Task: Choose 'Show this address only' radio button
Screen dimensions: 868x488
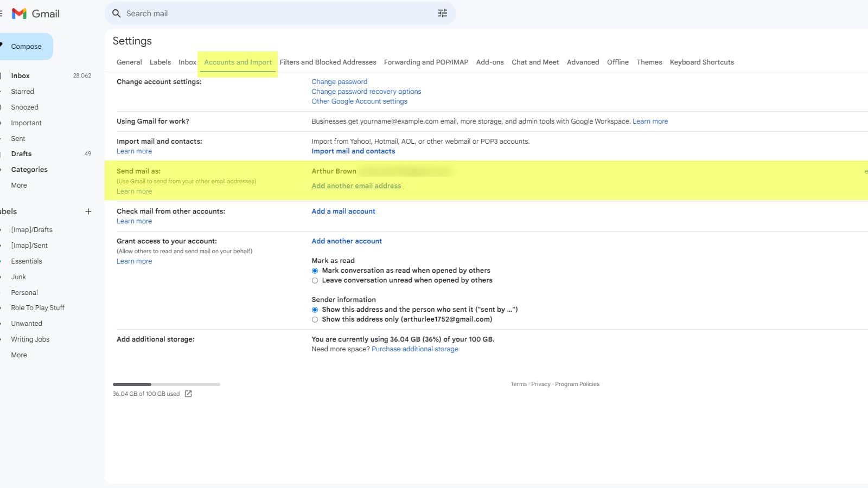Action: pos(315,319)
